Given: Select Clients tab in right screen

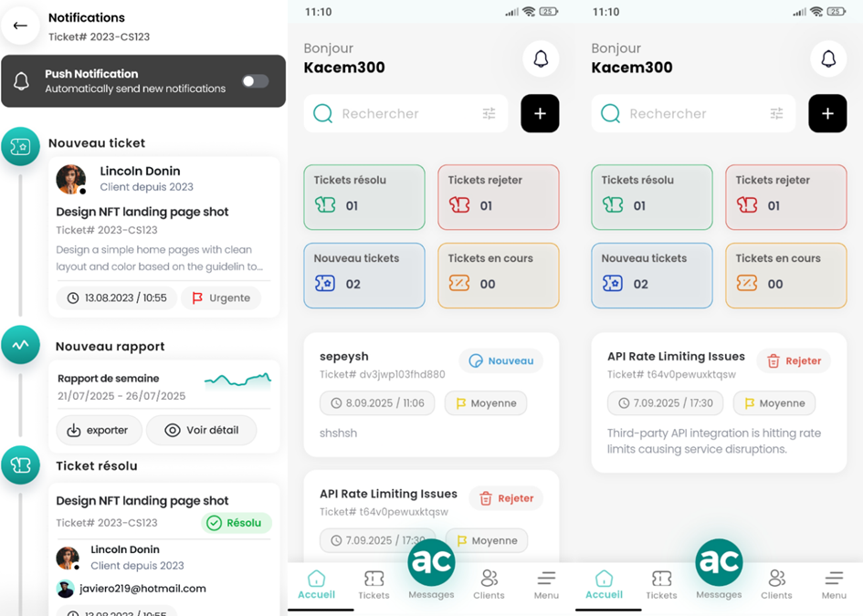Looking at the screenshot, I should pyautogui.click(x=776, y=585).
